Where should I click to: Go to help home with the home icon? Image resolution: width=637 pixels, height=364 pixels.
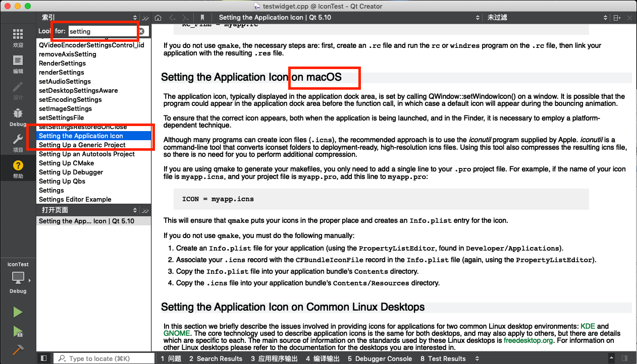(158, 17)
